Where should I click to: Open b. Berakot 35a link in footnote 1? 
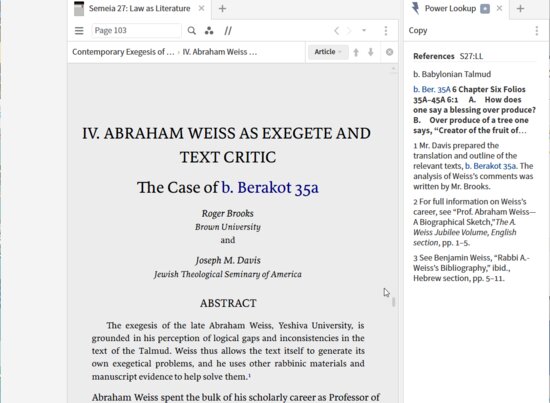click(491, 166)
